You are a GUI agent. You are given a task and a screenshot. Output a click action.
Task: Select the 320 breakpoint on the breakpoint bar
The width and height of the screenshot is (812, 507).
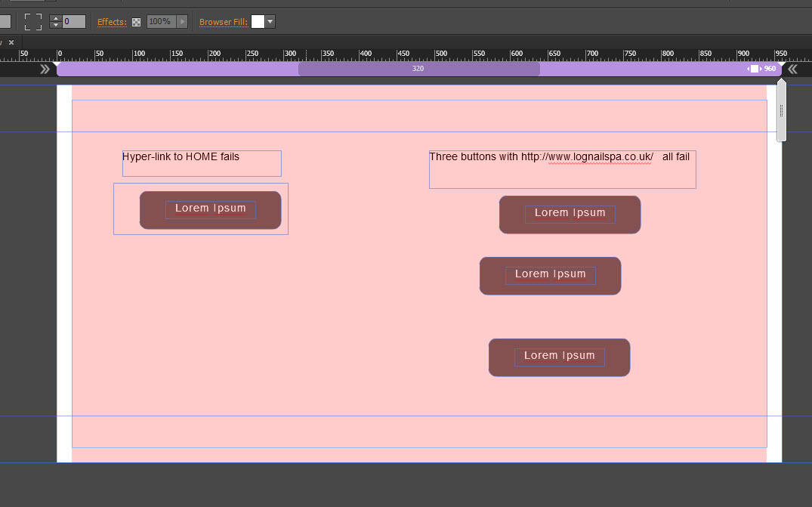pos(418,69)
